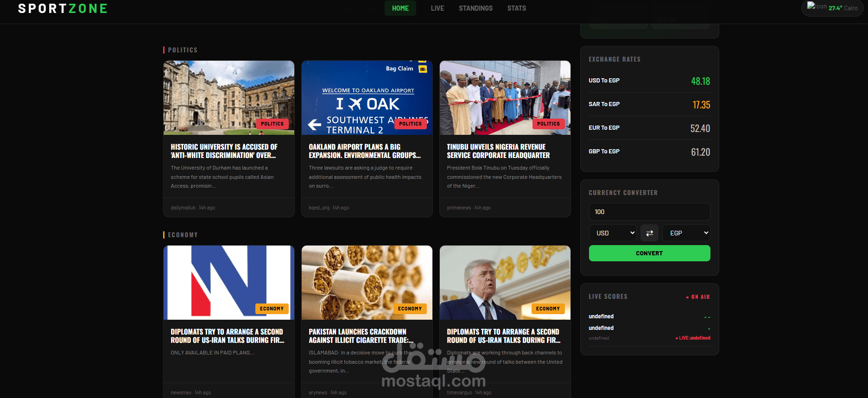Screen dimensions: 868x398
Task: Click the 48.18 exchange rate value
Action: (700, 81)
